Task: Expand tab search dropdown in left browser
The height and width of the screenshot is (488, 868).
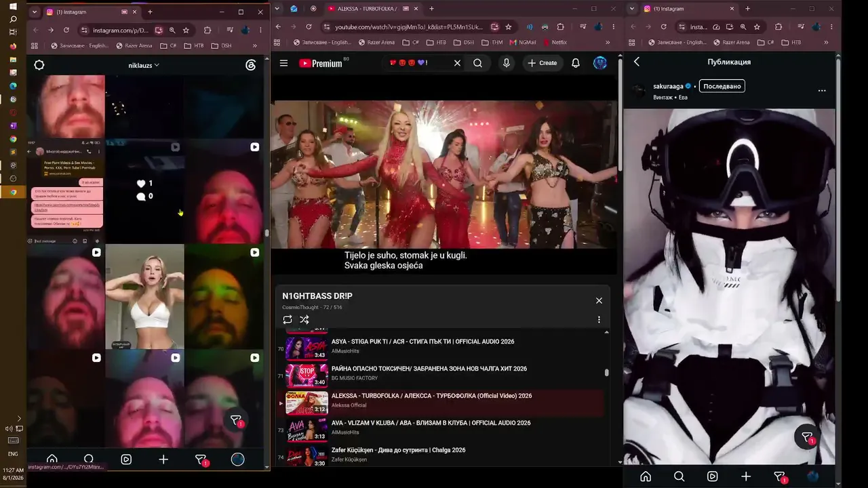Action: click(33, 12)
